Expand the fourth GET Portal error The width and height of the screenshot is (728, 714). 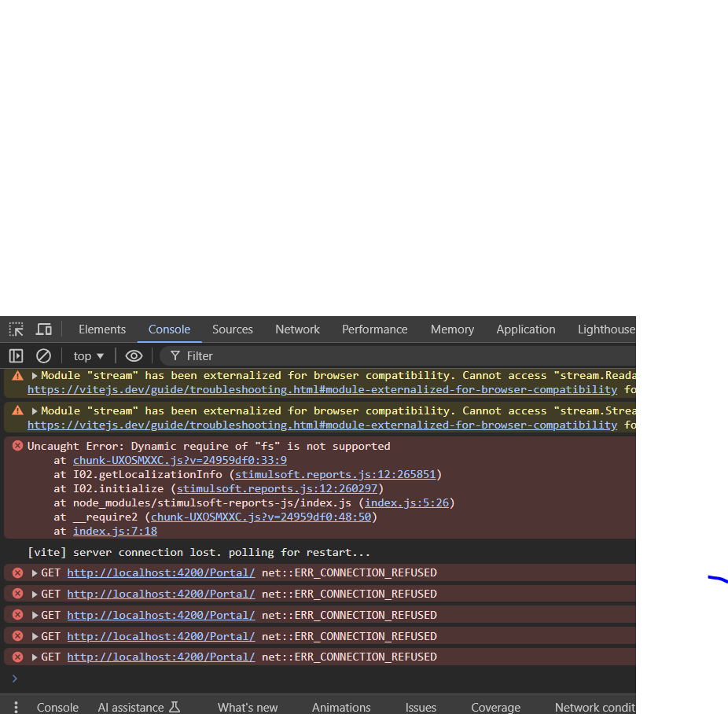(35, 636)
